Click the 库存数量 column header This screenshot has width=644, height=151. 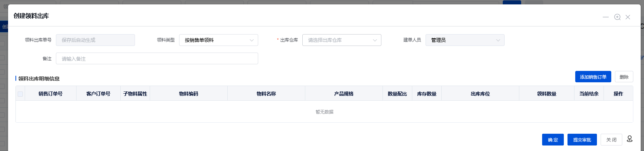(x=427, y=94)
